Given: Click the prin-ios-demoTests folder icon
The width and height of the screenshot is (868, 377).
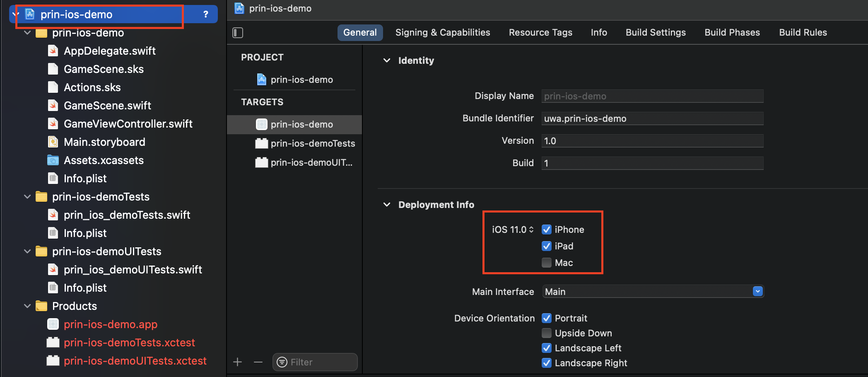Looking at the screenshot, I should (41, 196).
